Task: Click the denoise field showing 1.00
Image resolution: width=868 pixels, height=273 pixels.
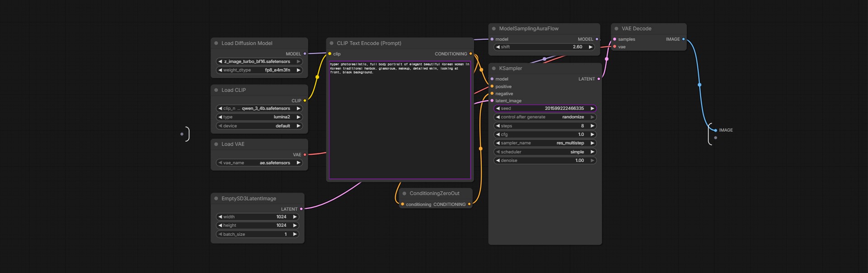Action: [x=545, y=161]
